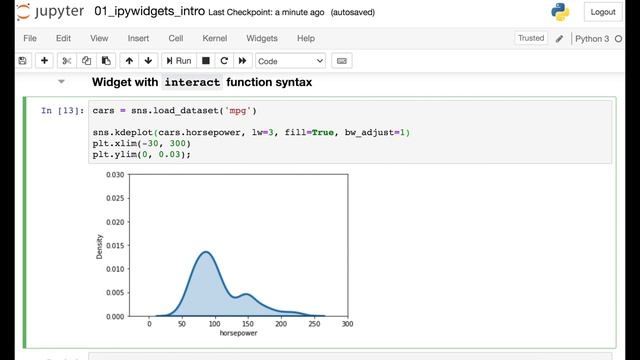Click the Python logo icon
The image size is (640, 360).
560,12
